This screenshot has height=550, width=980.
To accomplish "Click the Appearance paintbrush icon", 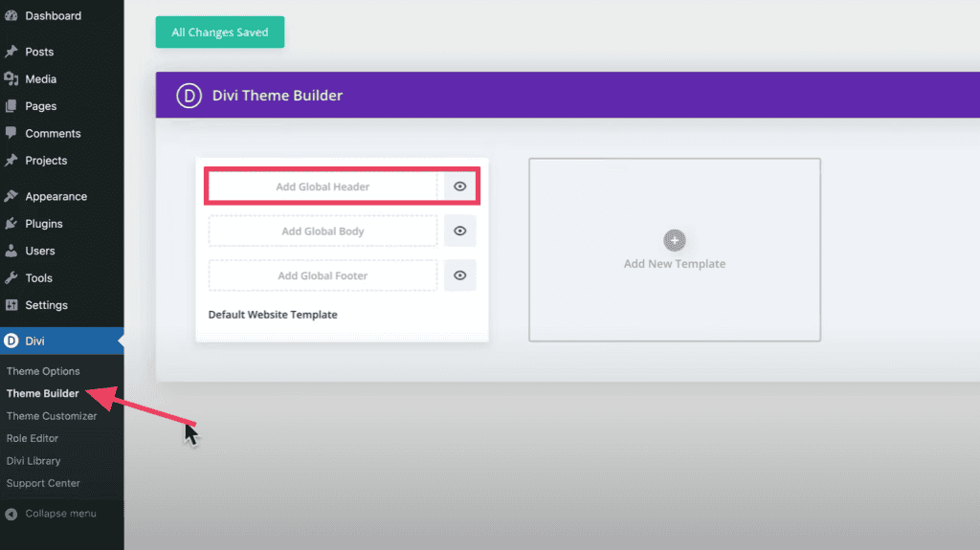I will pyautogui.click(x=11, y=196).
